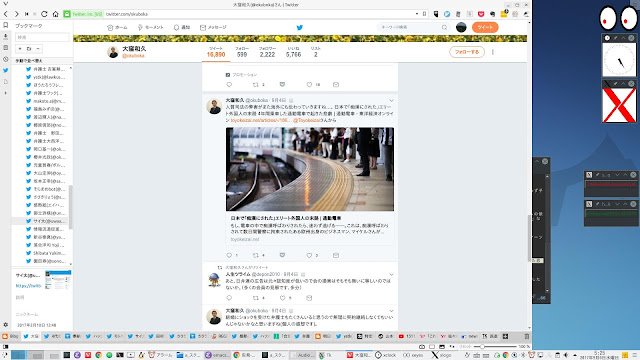Like the promoted tweet at top of timeline

(309, 84)
